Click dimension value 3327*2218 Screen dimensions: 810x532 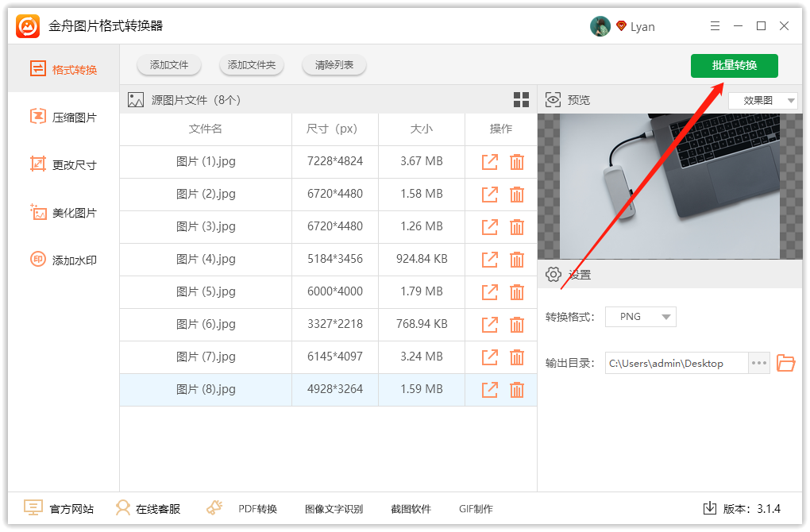tap(335, 324)
